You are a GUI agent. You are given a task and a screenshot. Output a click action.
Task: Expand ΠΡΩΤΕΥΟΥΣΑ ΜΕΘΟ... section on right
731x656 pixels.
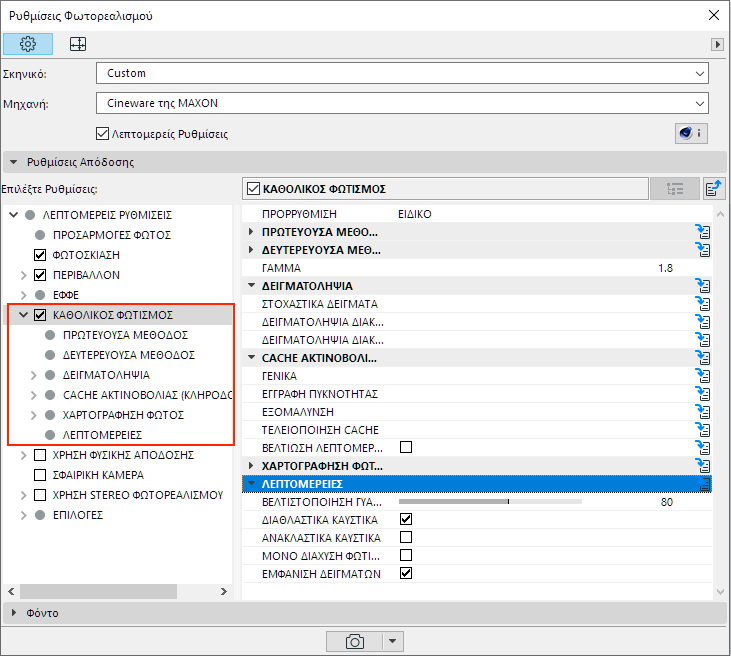pos(251,232)
